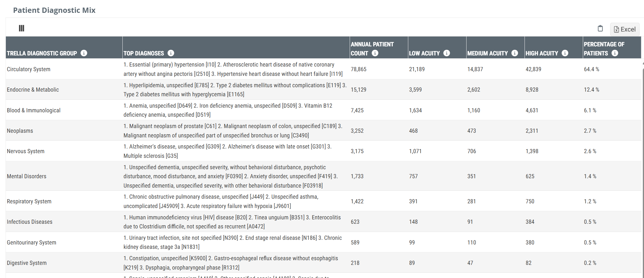Click Circulatory System top diagnoses text
Image resolution: width=644 pixels, height=278 pixels.
click(233, 69)
